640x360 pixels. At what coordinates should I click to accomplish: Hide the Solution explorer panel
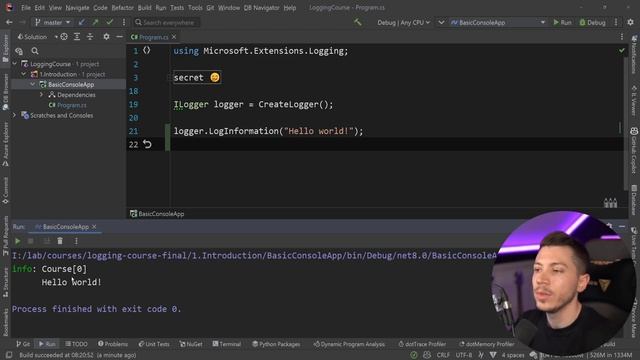pyautogui.click(x=119, y=37)
